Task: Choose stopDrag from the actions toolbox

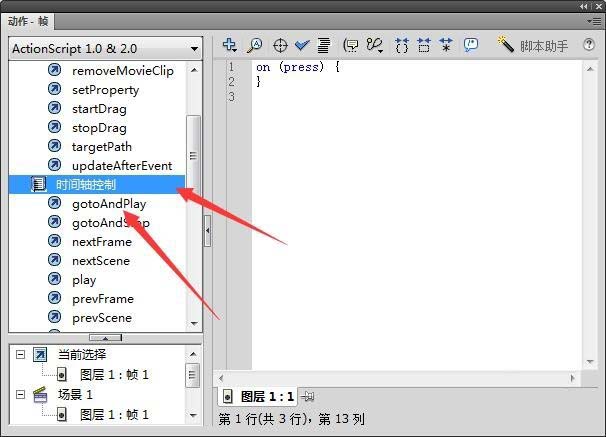Action: pyautogui.click(x=99, y=128)
